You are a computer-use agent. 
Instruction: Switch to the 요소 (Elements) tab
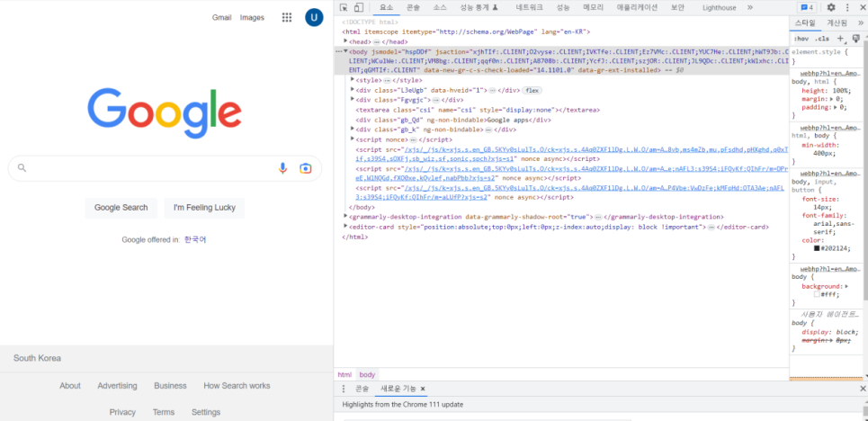(x=387, y=8)
